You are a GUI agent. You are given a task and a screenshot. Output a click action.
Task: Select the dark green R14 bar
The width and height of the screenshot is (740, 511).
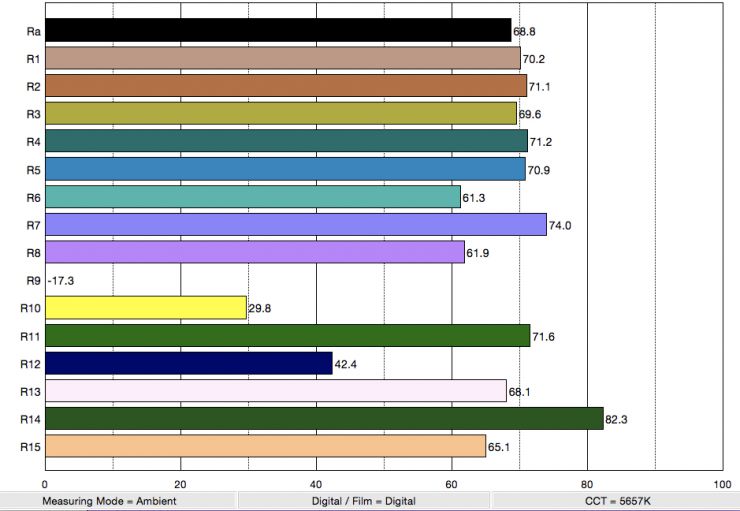[324, 418]
